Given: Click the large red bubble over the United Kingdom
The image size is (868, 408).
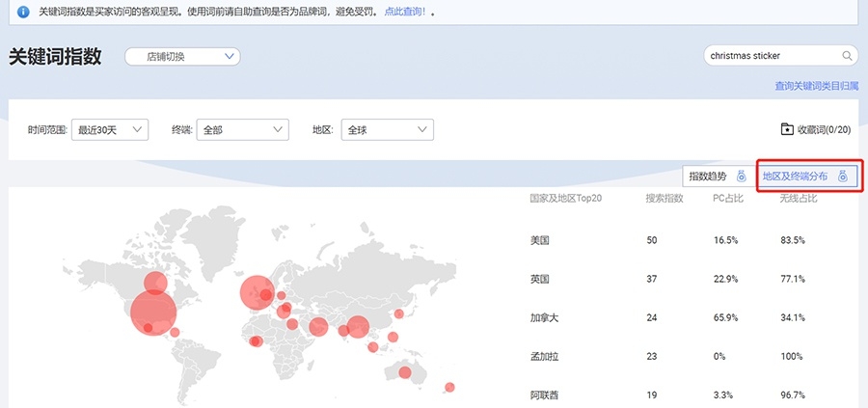Looking at the screenshot, I should click(257, 289).
